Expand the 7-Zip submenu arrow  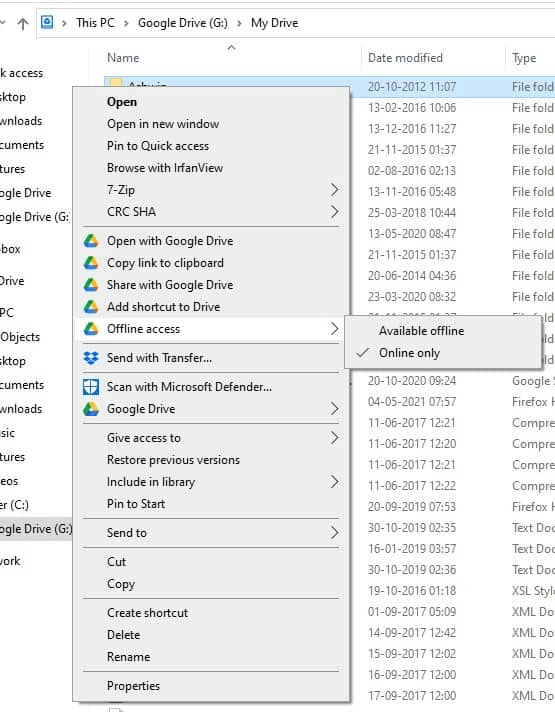(334, 190)
